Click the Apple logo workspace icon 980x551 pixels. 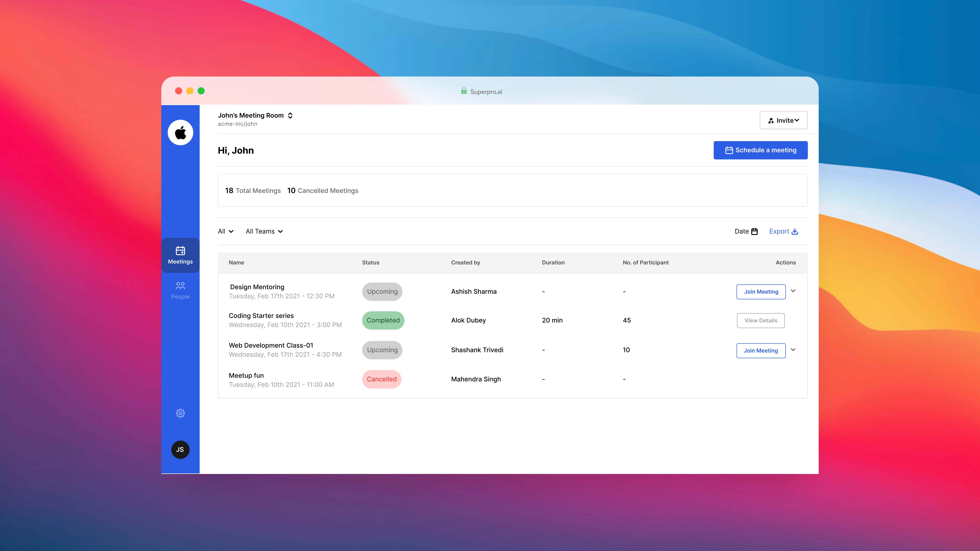click(180, 133)
